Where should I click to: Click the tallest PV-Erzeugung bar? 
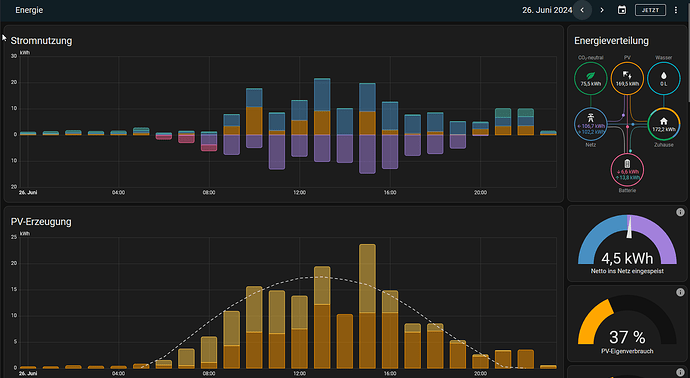click(367, 306)
